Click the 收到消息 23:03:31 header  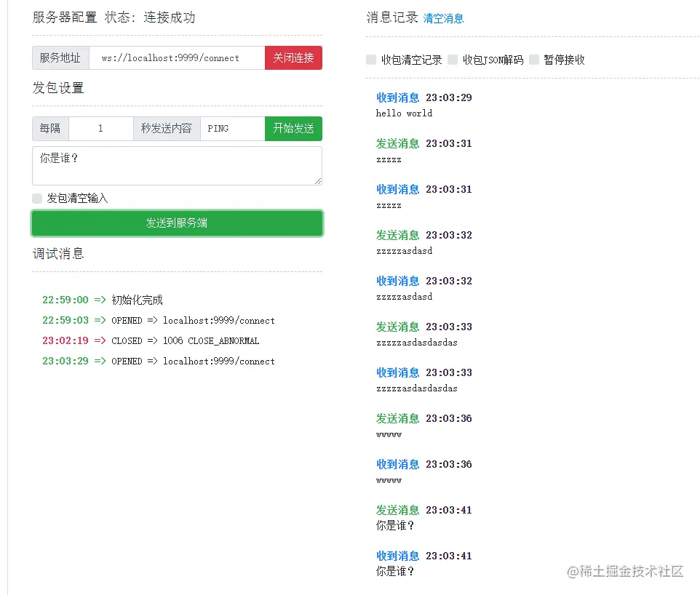tap(423, 189)
